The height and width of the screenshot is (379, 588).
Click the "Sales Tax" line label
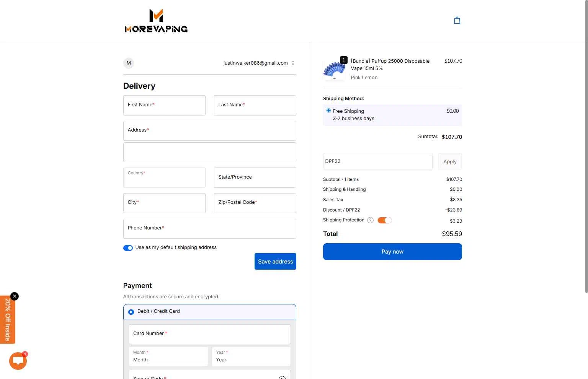click(x=333, y=200)
